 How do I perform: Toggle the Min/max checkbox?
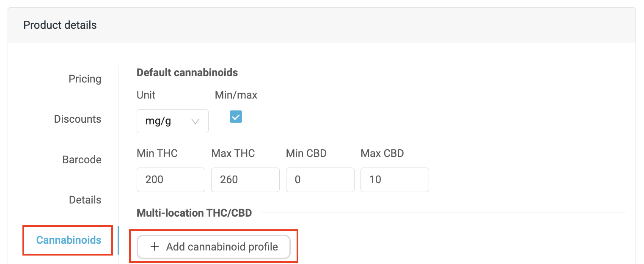[236, 116]
